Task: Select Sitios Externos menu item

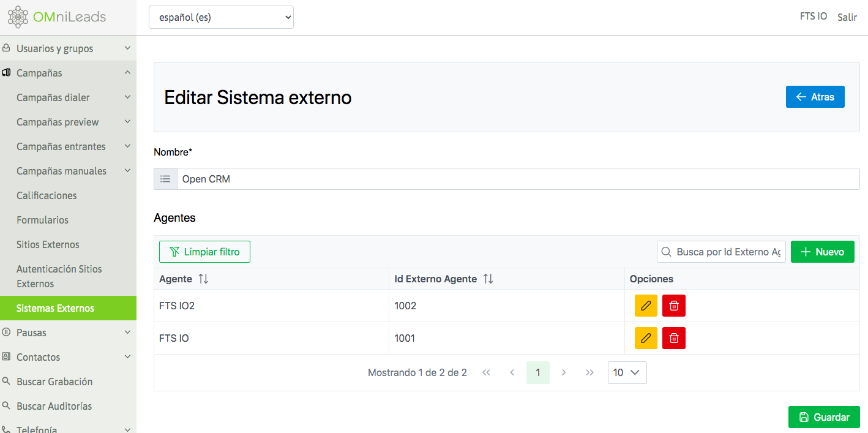Action: (48, 244)
